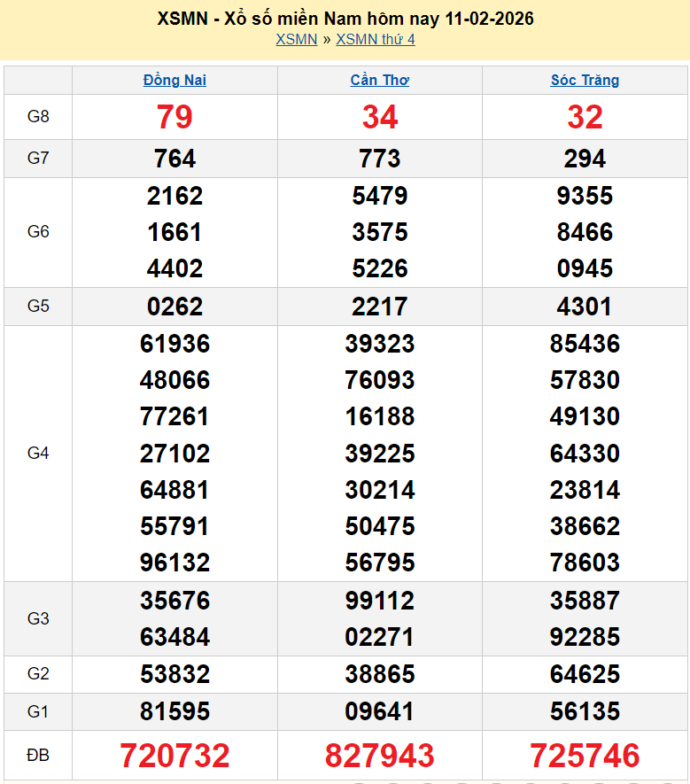Click the G8 result 34
Viewport: 690px width, 784px height.
(380, 117)
